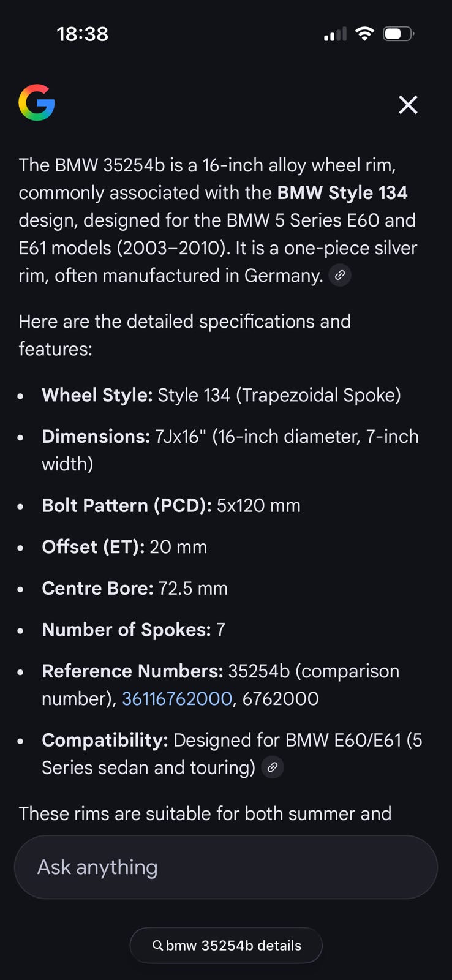The image size is (452, 980).
Task: Tap the 'Reference Numbers:' label
Action: coord(132,671)
